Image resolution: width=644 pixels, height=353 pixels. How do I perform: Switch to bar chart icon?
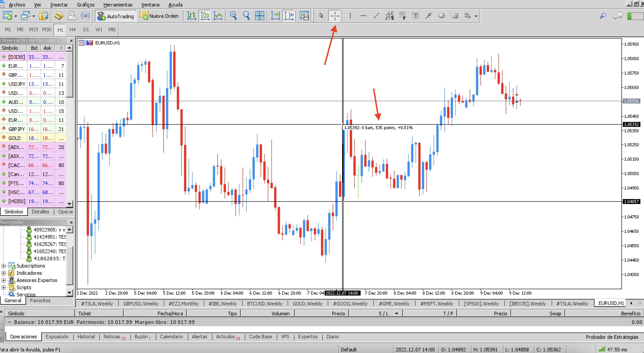[x=191, y=16]
